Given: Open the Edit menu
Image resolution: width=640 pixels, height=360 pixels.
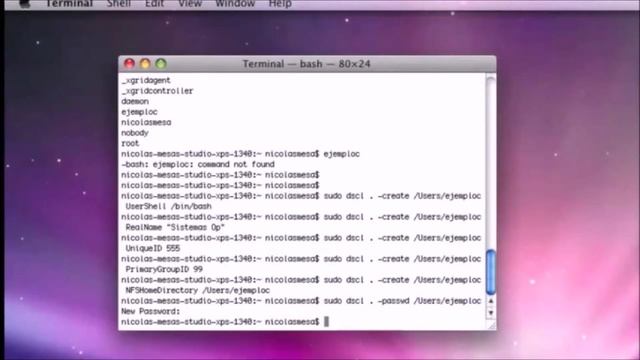Looking at the screenshot, I should click(x=154, y=4).
